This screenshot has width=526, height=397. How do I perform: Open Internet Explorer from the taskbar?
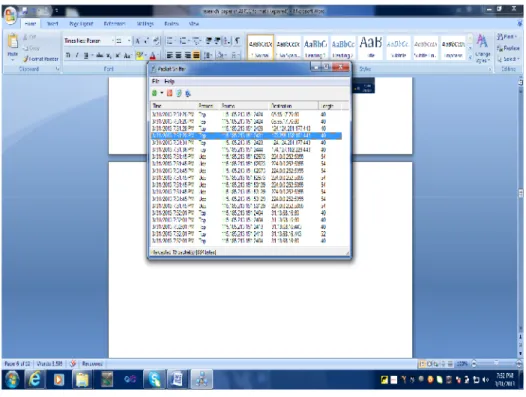[x=35, y=380]
